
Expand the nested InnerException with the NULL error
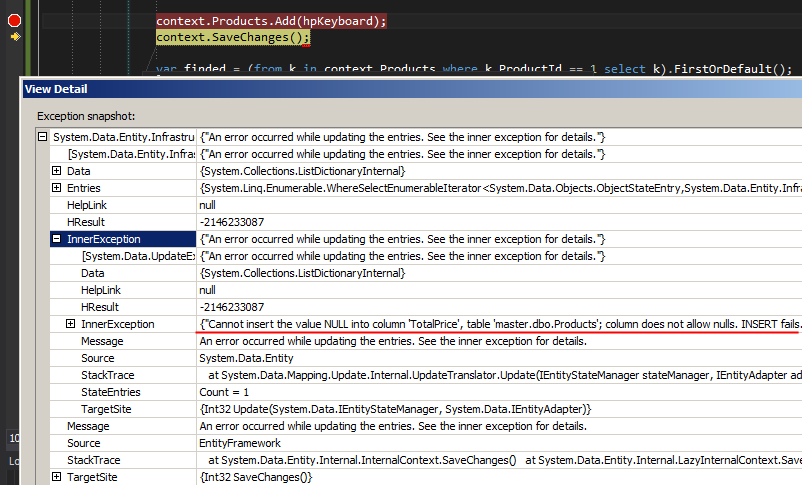click(x=71, y=324)
